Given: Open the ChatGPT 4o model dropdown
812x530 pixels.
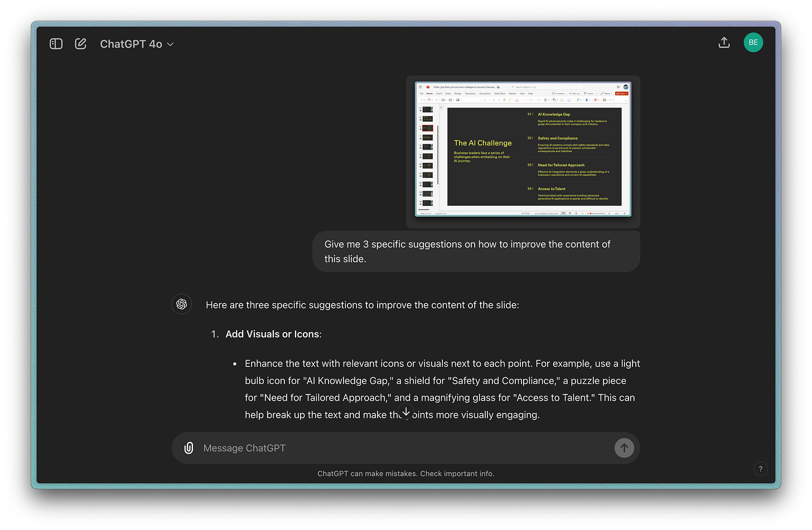Looking at the screenshot, I should tap(137, 44).
